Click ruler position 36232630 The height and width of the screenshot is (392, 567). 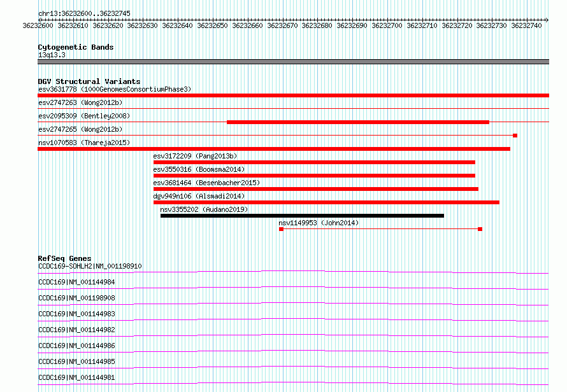point(143,25)
